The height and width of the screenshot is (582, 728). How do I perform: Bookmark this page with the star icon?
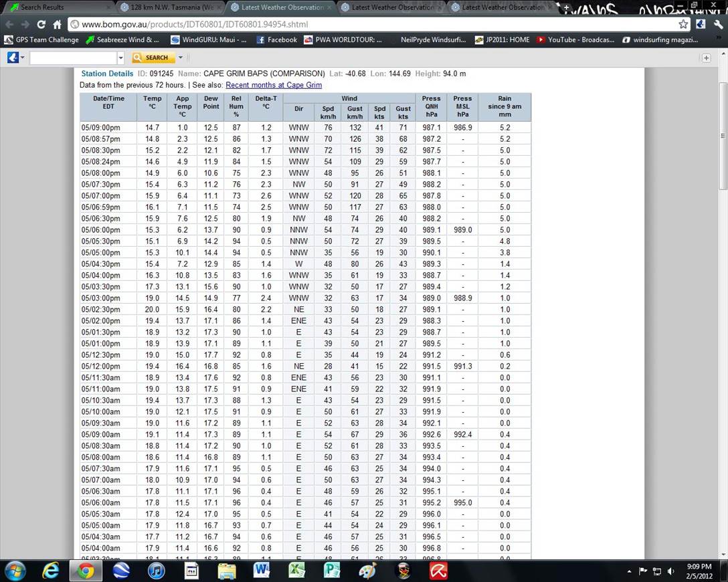pos(683,24)
